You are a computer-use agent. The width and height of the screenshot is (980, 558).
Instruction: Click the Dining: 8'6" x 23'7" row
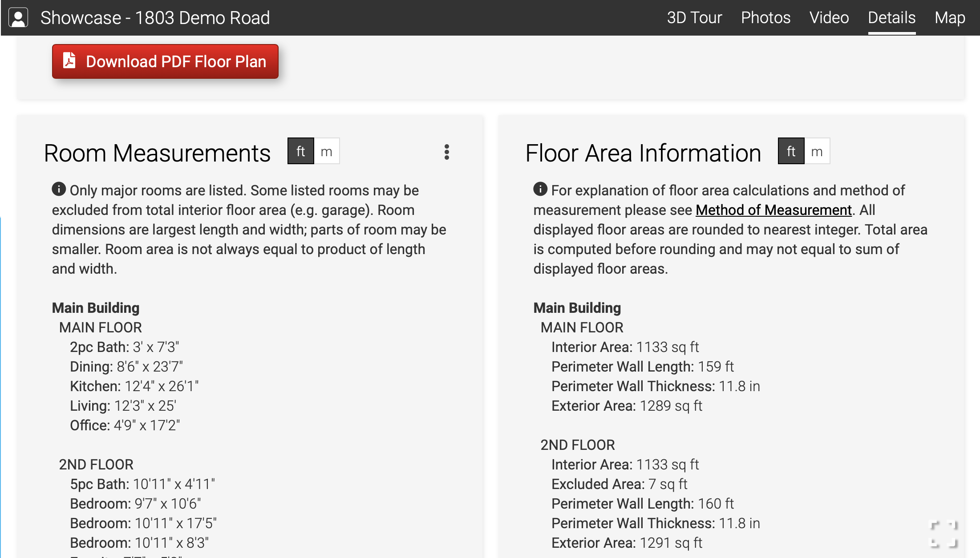click(x=126, y=367)
